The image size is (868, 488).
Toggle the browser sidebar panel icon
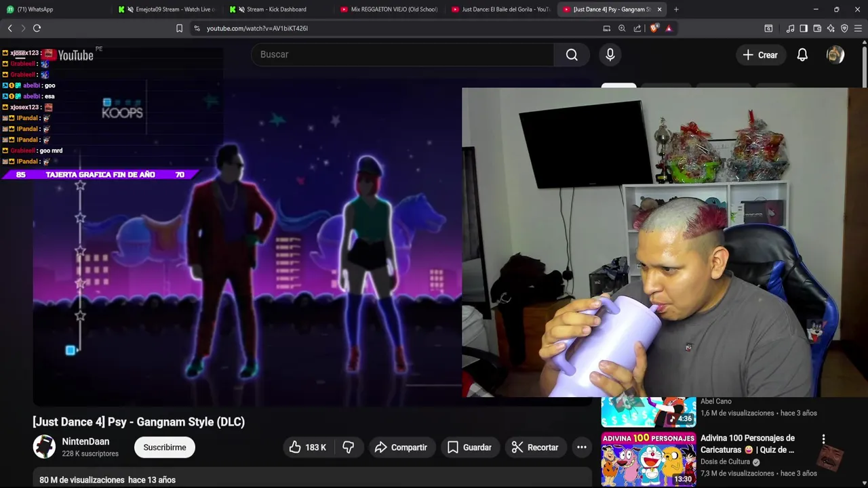click(x=804, y=28)
